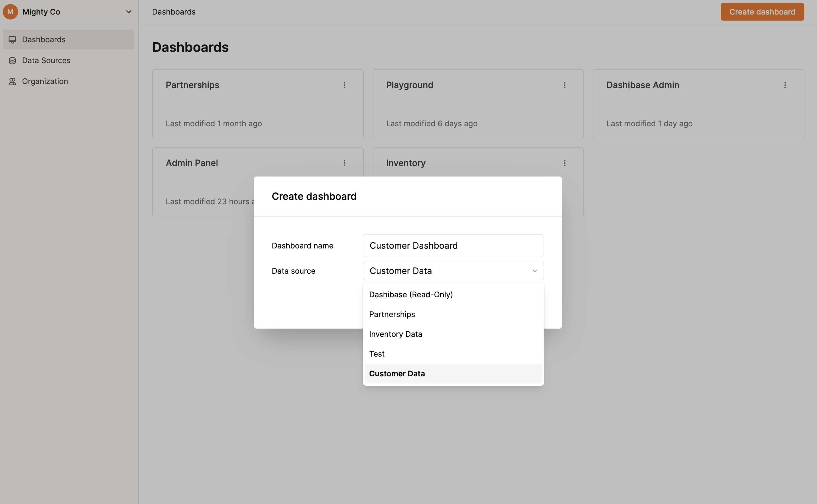Click the Organization sidebar icon

(12, 81)
